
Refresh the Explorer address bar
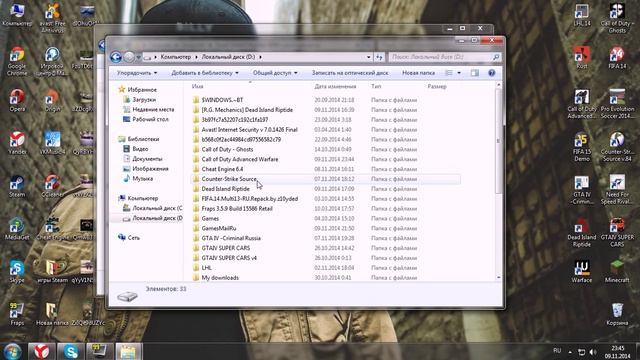(380, 57)
